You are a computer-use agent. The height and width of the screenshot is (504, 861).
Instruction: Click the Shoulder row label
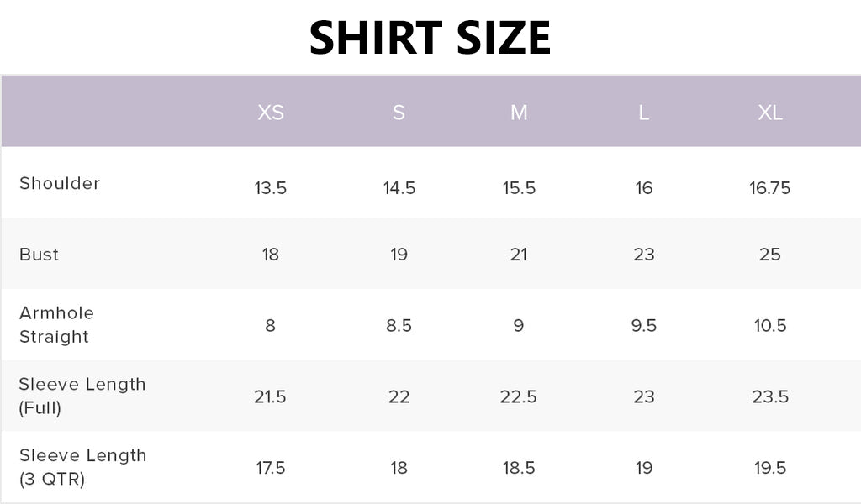[x=60, y=183]
